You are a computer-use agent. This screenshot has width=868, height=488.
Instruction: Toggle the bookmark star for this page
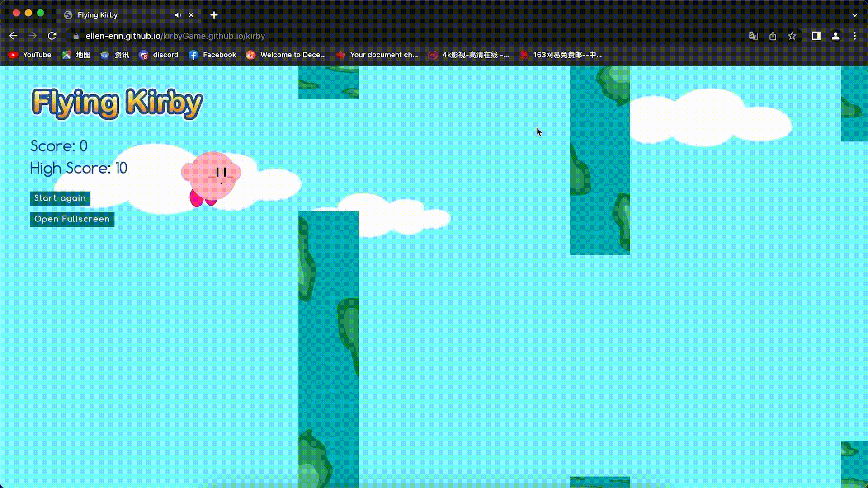793,36
